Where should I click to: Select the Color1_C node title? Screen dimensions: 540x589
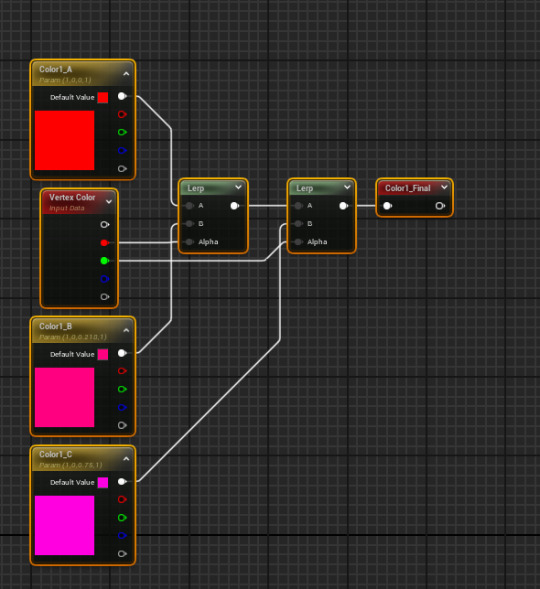click(x=56, y=455)
